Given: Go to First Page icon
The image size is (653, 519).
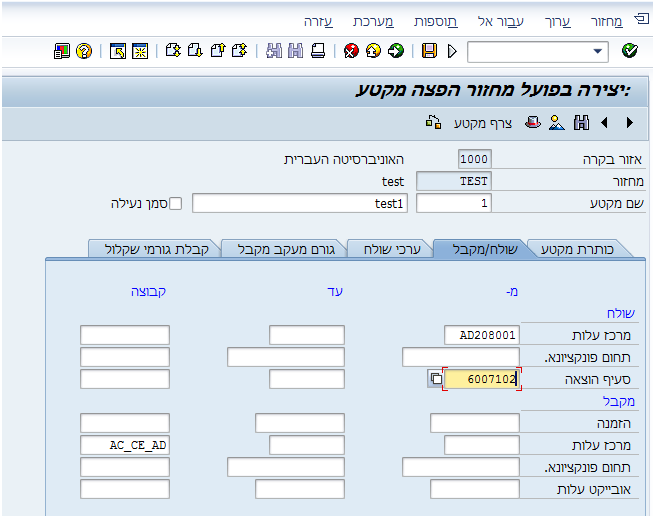Looking at the screenshot, I should click(239, 51).
